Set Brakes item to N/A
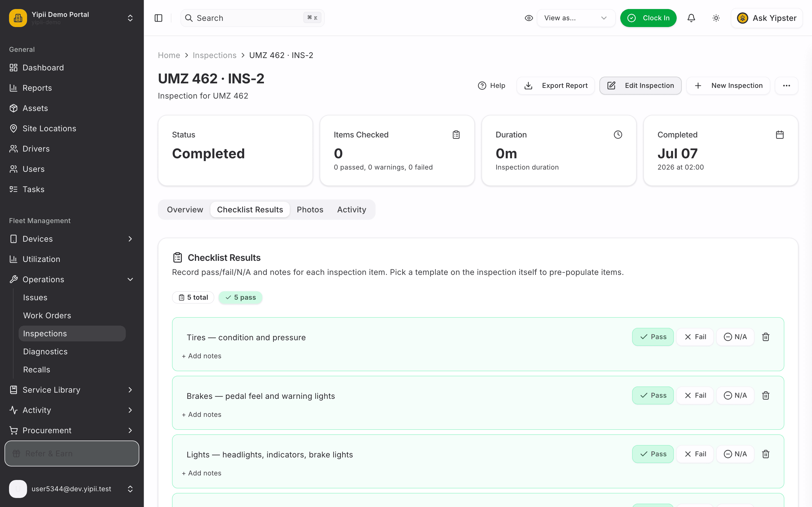Screen dimensions: 812x507 (x=735, y=395)
